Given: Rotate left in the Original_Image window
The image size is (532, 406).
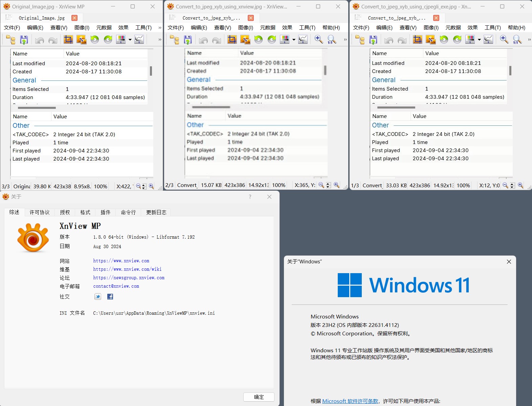Looking at the screenshot, I should [95, 40].
